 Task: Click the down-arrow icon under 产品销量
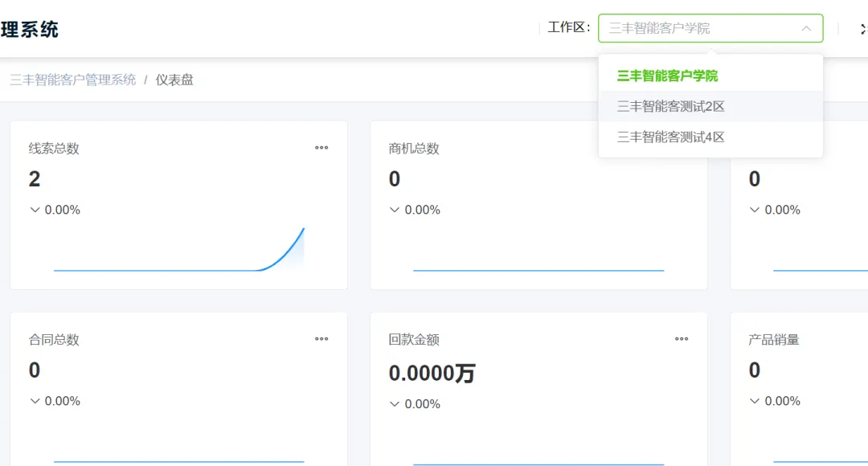[x=754, y=401]
